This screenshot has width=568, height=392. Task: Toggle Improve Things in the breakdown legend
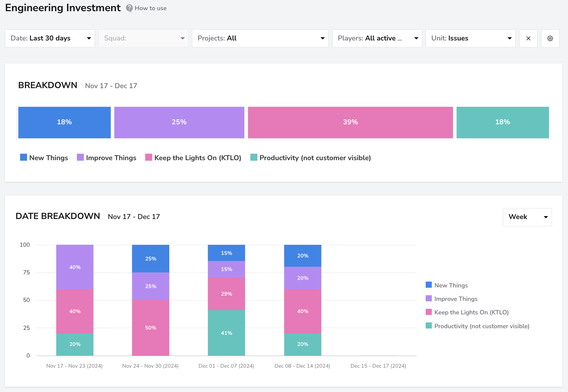tap(106, 158)
